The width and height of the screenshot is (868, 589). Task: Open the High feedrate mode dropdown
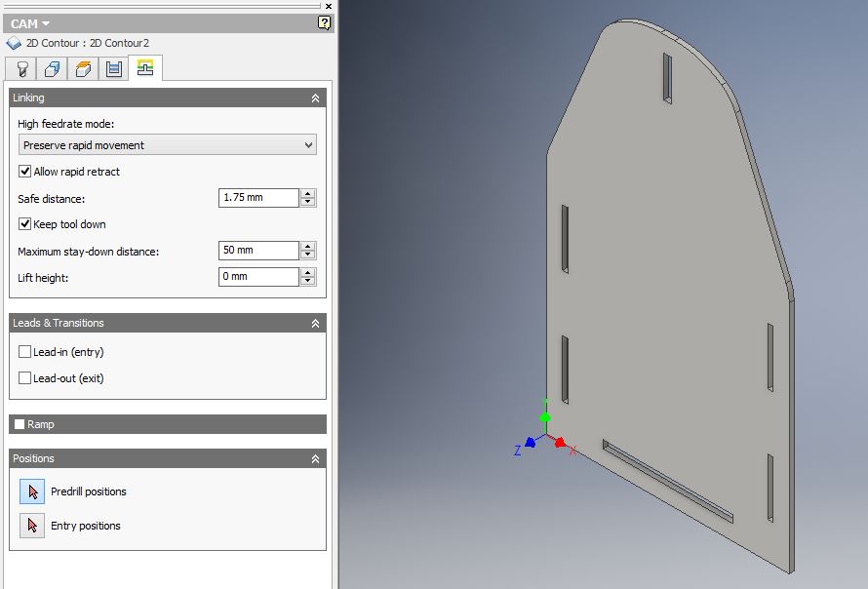click(x=167, y=145)
